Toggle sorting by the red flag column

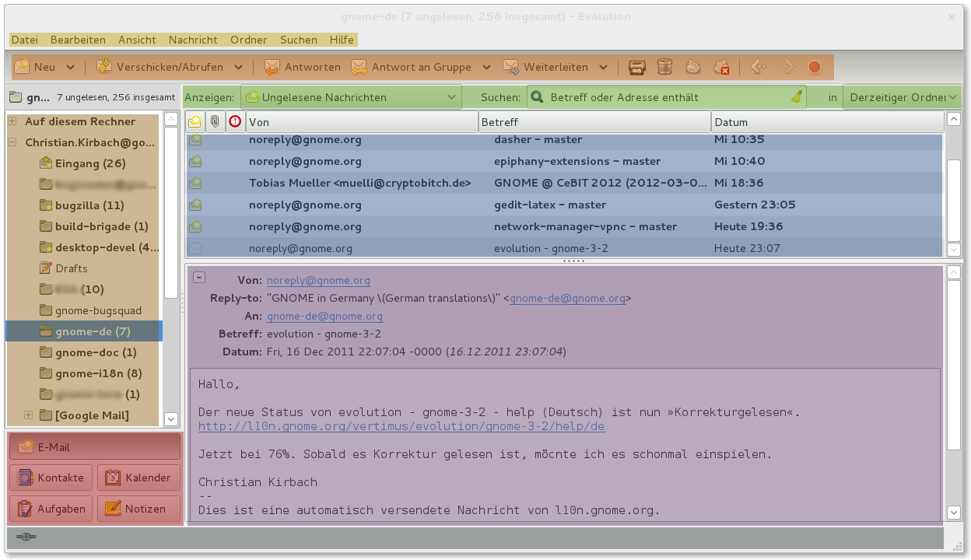(235, 122)
